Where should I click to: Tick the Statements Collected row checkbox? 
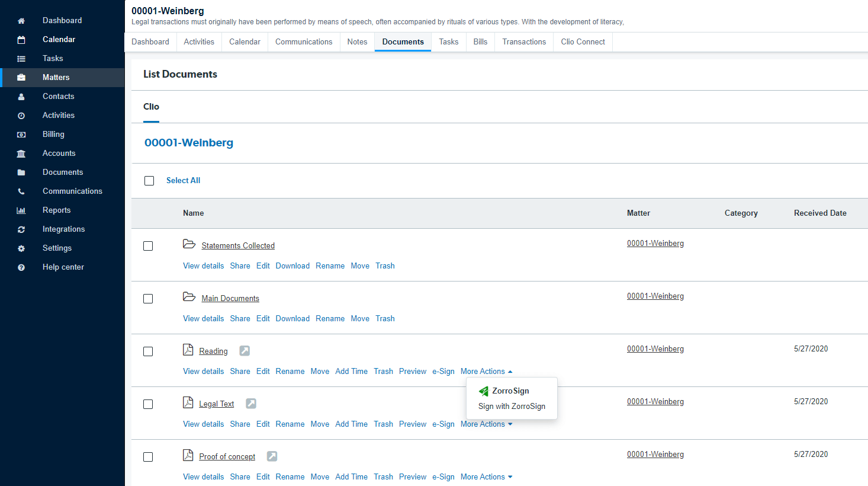pyautogui.click(x=148, y=246)
